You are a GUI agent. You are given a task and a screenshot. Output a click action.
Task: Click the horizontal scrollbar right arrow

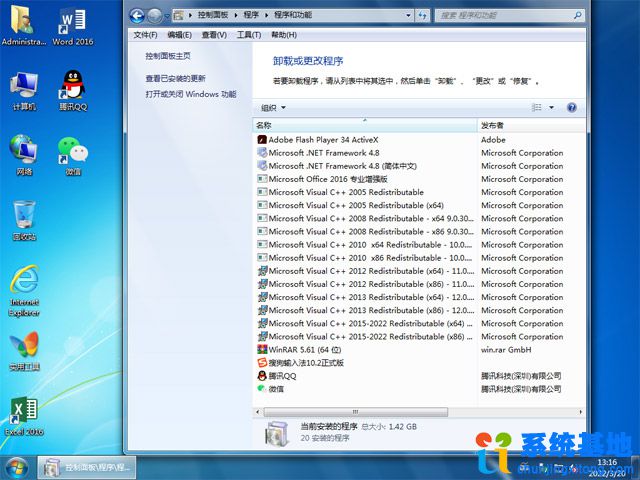[580, 412]
